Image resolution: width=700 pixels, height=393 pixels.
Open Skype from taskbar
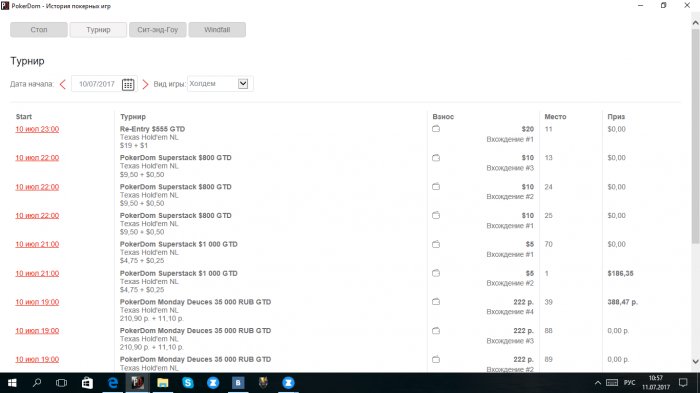(188, 383)
